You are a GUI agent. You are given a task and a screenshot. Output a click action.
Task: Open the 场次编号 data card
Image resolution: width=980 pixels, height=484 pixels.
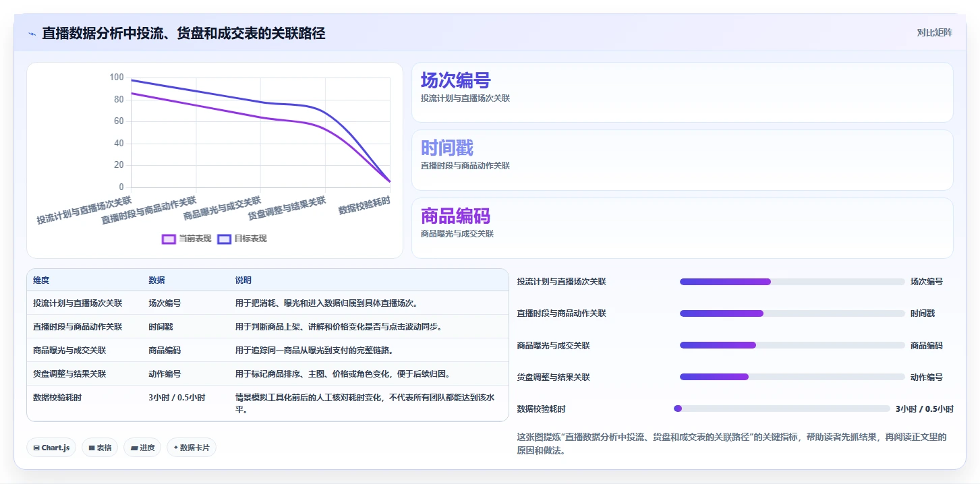682,92
